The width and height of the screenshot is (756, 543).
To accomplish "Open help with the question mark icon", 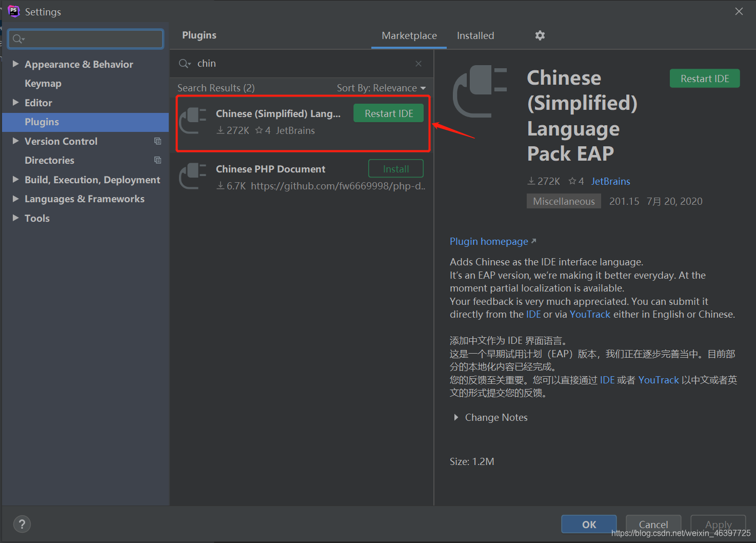I will pyautogui.click(x=22, y=524).
